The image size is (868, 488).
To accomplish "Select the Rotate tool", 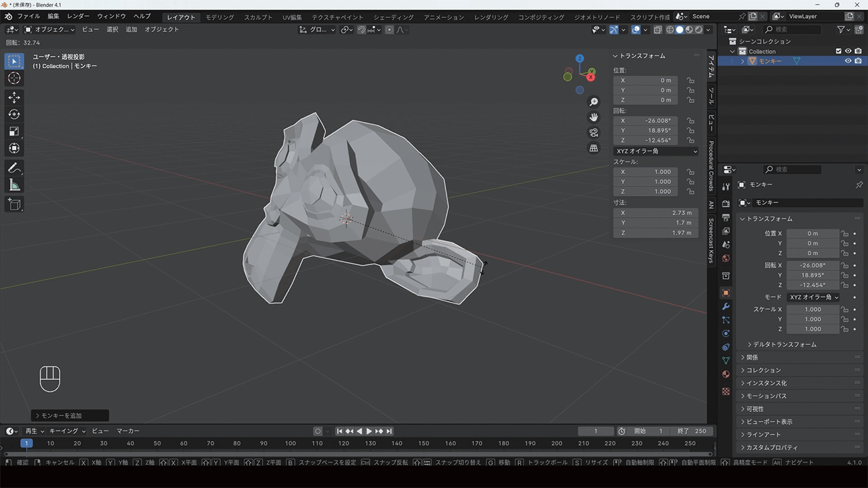I will point(14,114).
